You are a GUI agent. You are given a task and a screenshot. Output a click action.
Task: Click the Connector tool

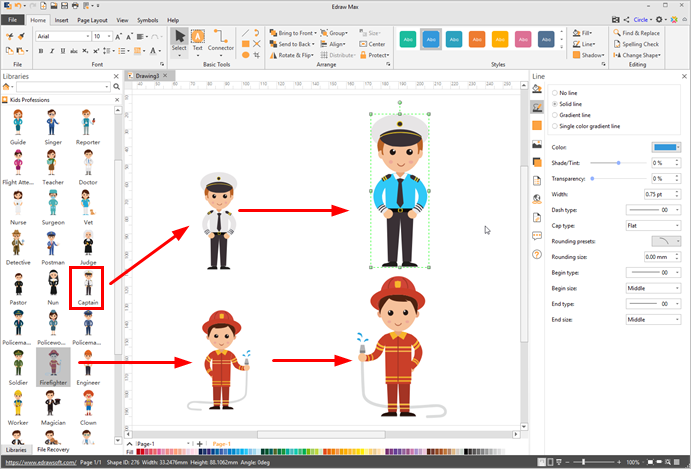220,41
